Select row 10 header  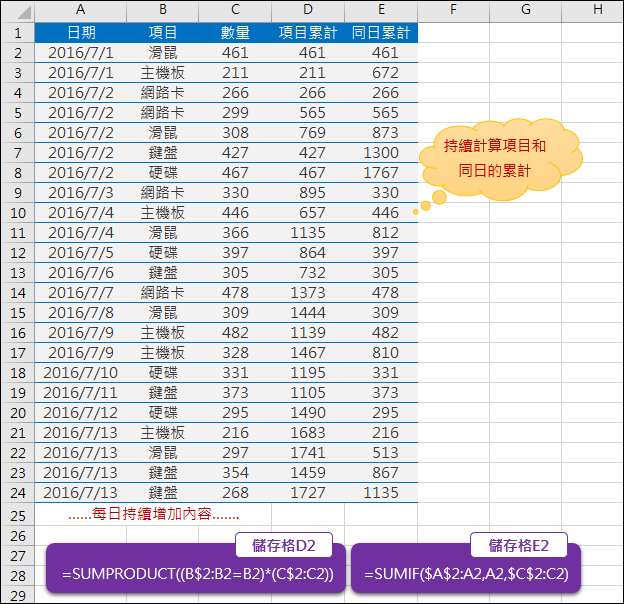[x=18, y=213]
